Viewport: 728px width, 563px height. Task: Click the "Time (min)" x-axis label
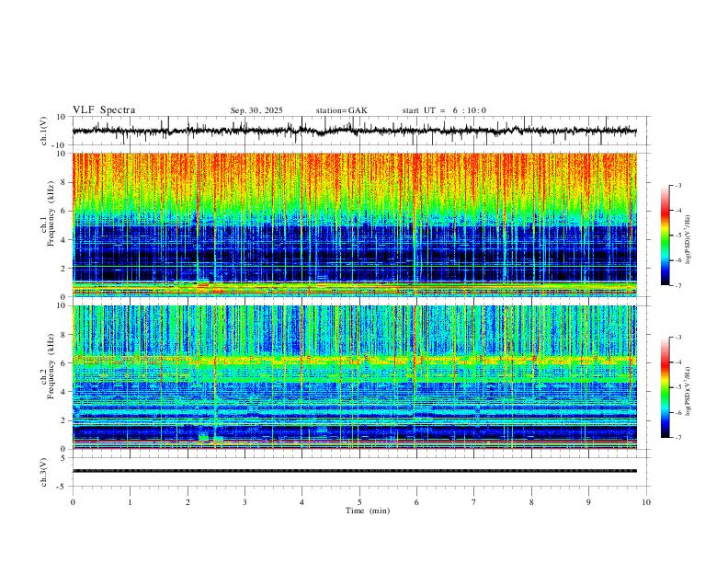pyautogui.click(x=368, y=511)
